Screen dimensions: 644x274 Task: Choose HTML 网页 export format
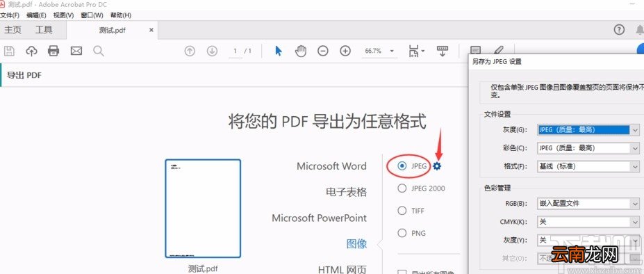pos(342,269)
